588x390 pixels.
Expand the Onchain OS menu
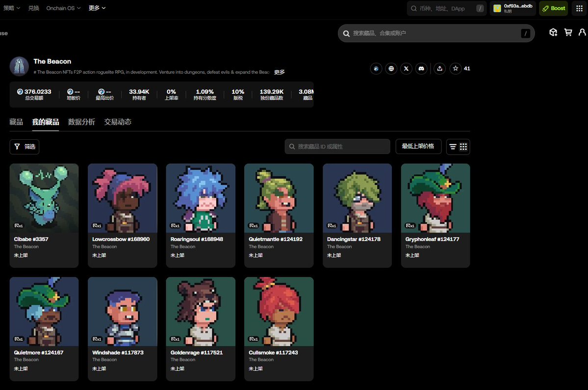coord(63,8)
